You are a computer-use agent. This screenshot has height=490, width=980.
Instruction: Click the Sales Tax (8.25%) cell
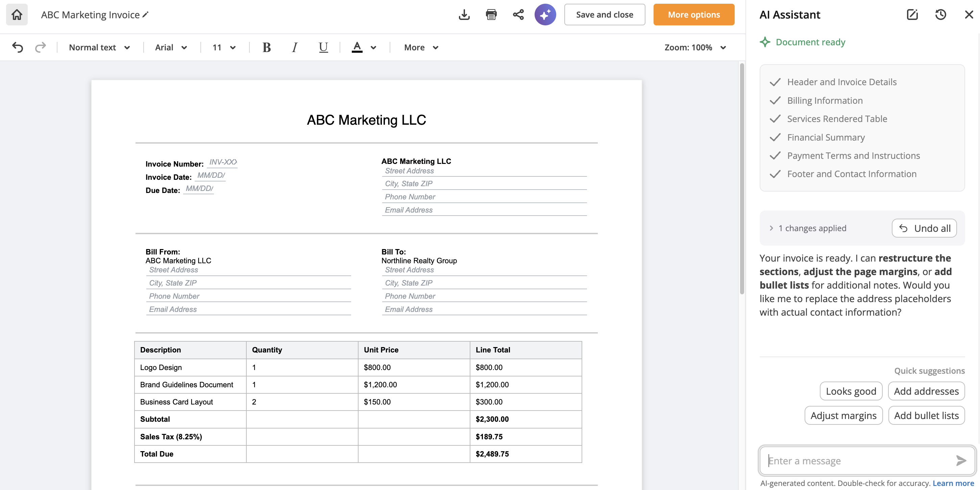[x=190, y=436]
